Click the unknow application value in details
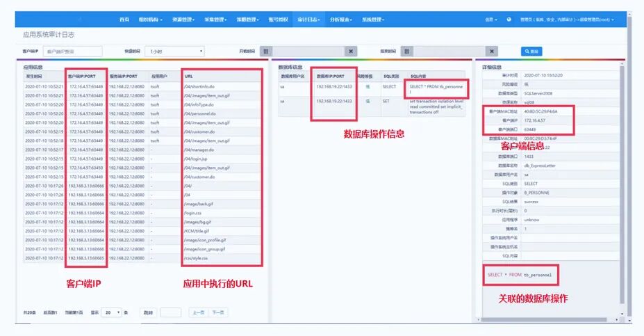Viewport: 644px width, 336px height. click(531, 220)
